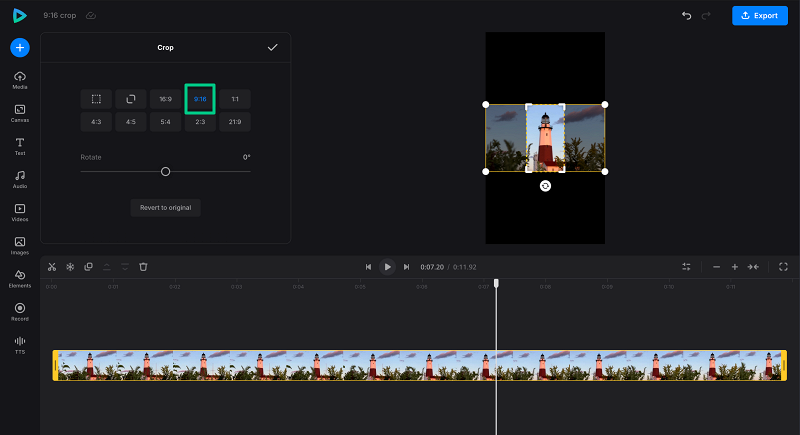The width and height of the screenshot is (800, 435).
Task: Click the rotate handle below the preview
Action: [x=545, y=186]
